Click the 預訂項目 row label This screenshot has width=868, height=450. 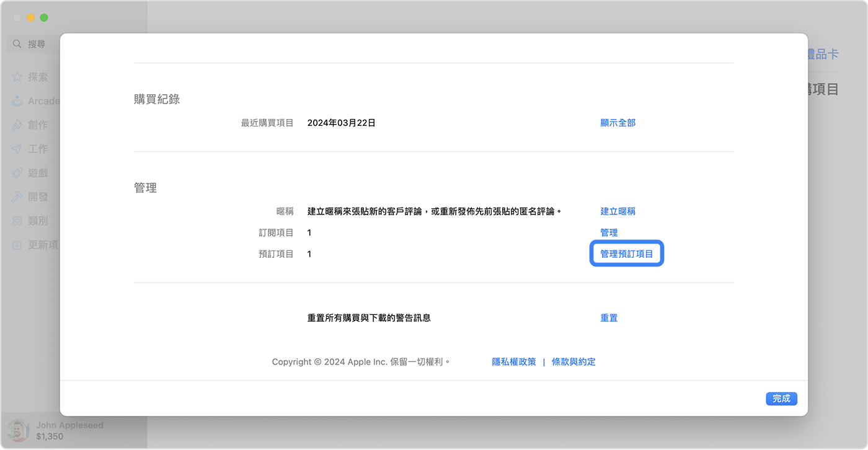tap(277, 254)
